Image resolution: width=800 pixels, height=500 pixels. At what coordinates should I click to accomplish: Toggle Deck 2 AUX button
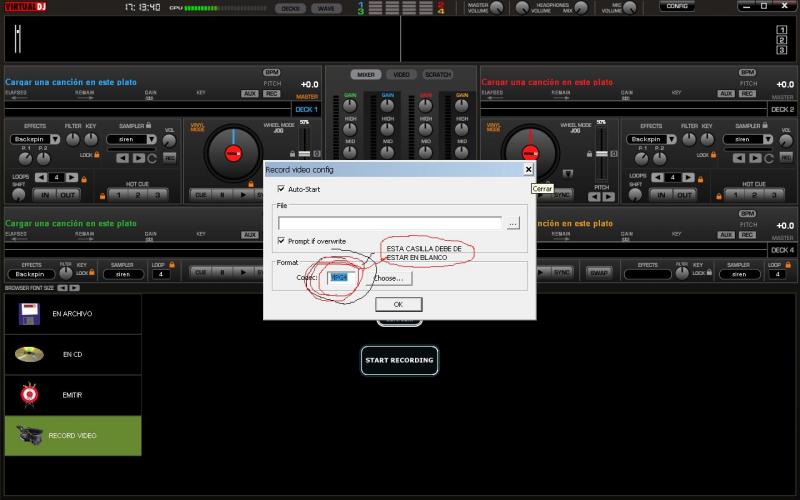[x=726, y=93]
